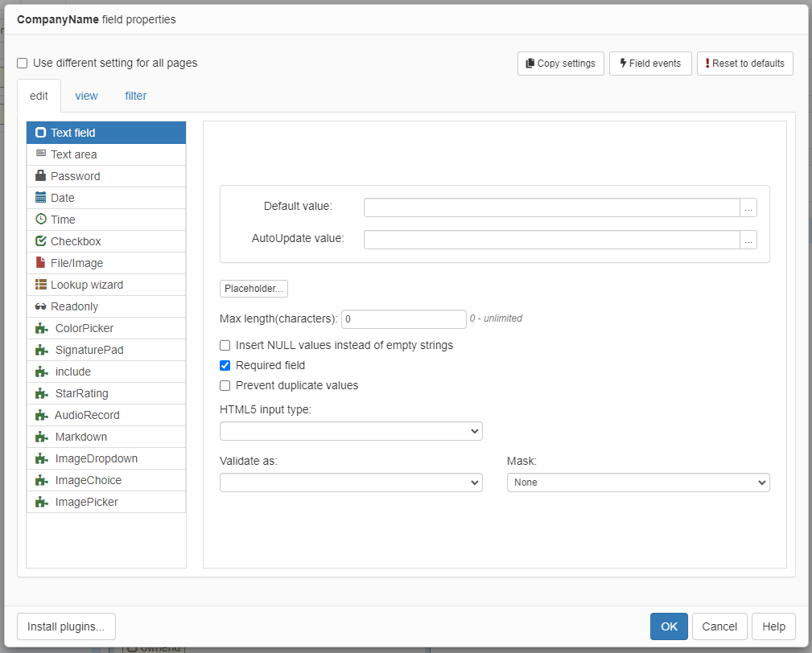
Task: Select the Text field type icon
Action: tap(40, 133)
